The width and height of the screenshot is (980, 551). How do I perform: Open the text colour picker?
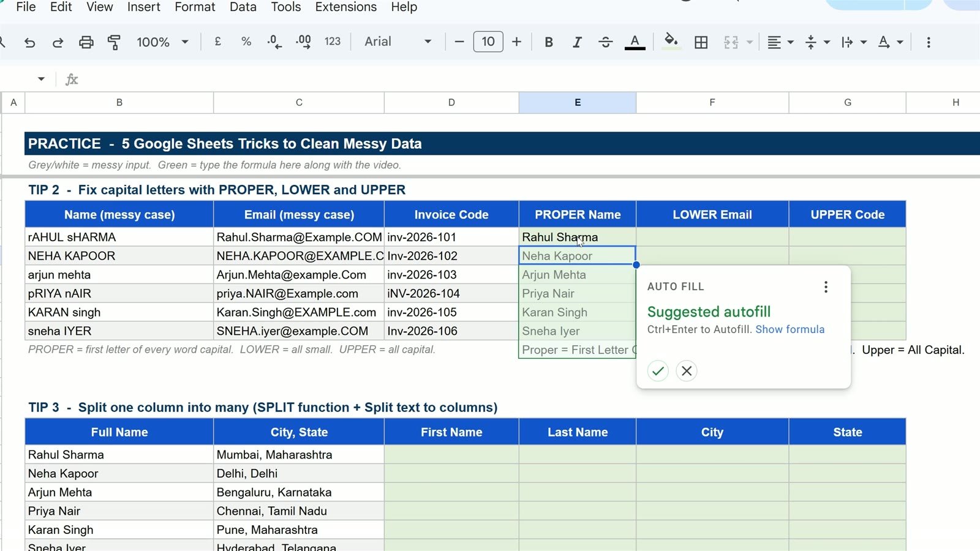point(635,42)
